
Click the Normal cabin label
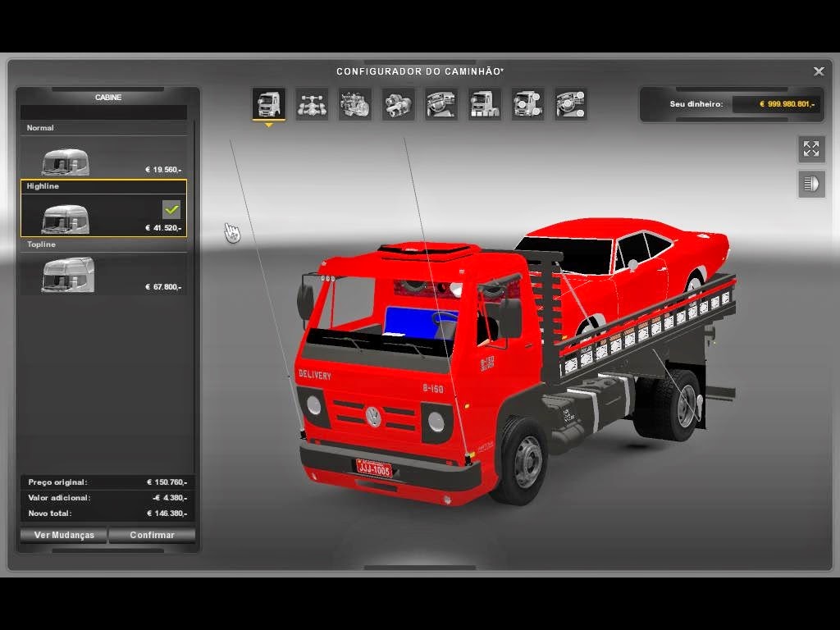tap(40, 127)
